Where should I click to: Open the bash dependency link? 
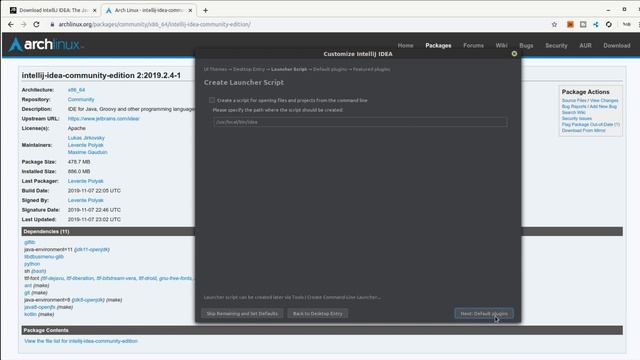38,271
